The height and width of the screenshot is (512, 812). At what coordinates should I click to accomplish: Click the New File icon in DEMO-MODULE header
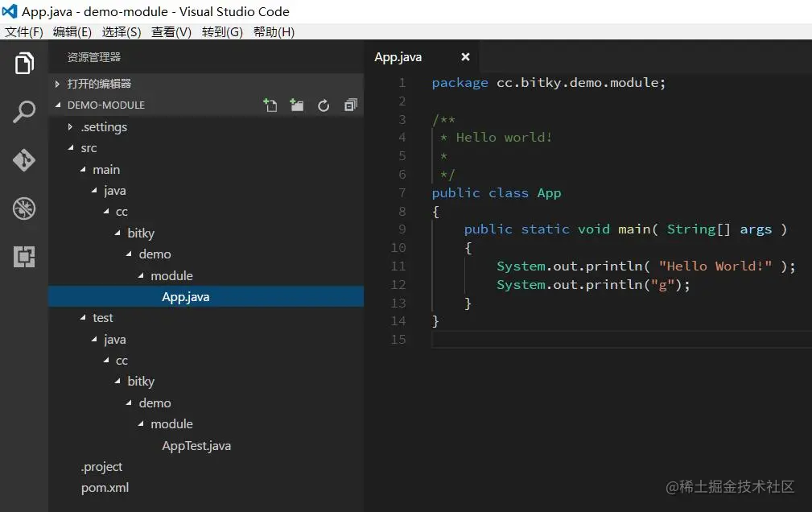(x=270, y=105)
